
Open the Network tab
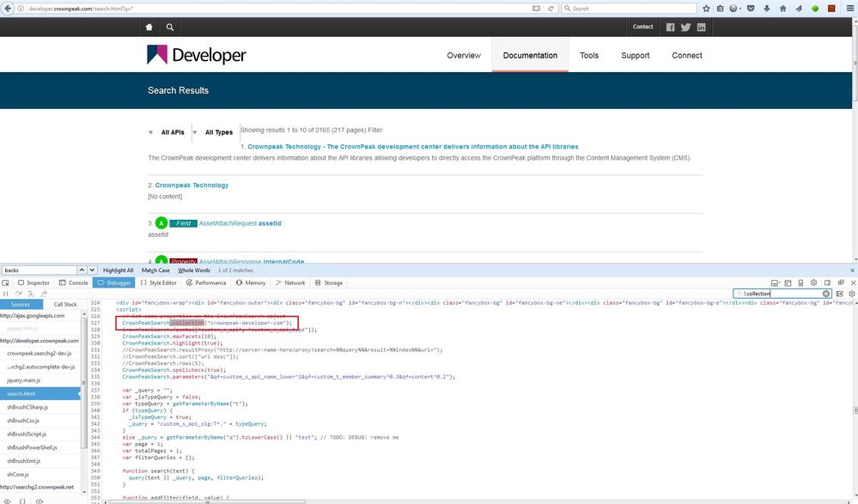click(x=290, y=283)
